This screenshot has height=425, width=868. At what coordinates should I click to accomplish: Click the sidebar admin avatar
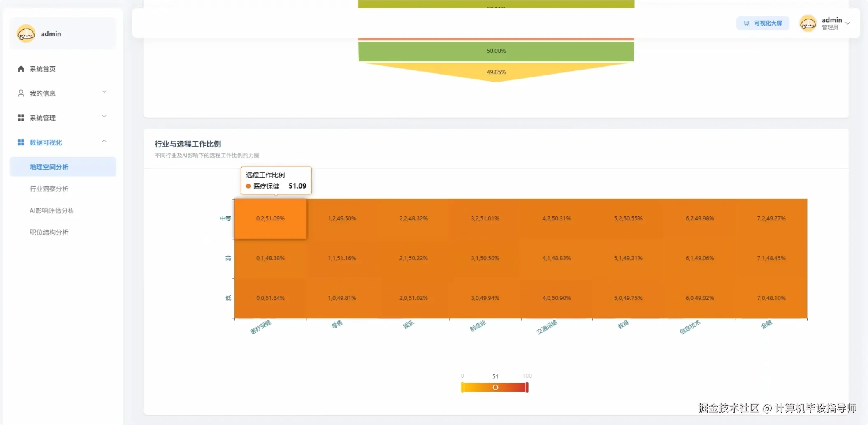26,33
